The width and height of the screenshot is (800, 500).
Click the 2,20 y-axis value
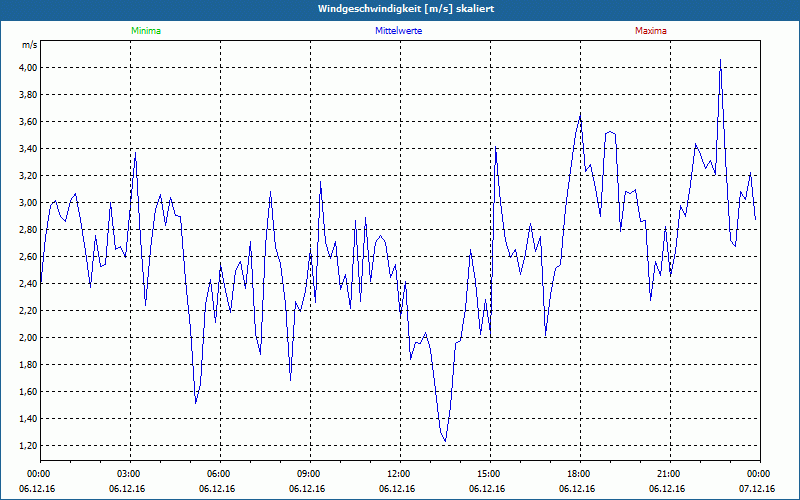tap(29, 311)
